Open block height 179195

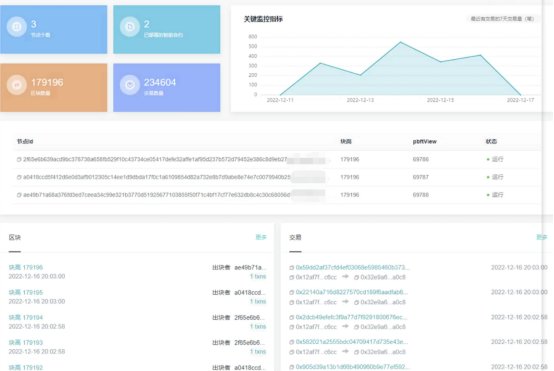26,293
